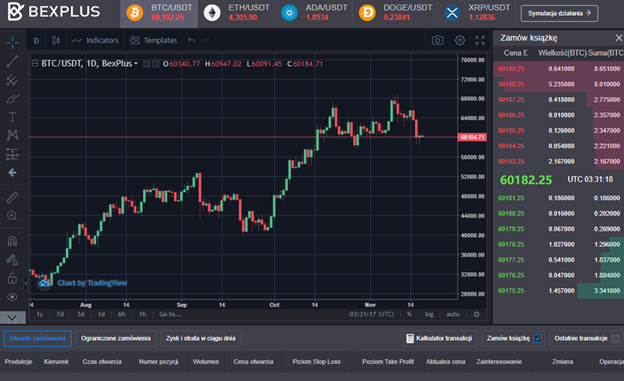Set time range to 1y

coord(40,315)
